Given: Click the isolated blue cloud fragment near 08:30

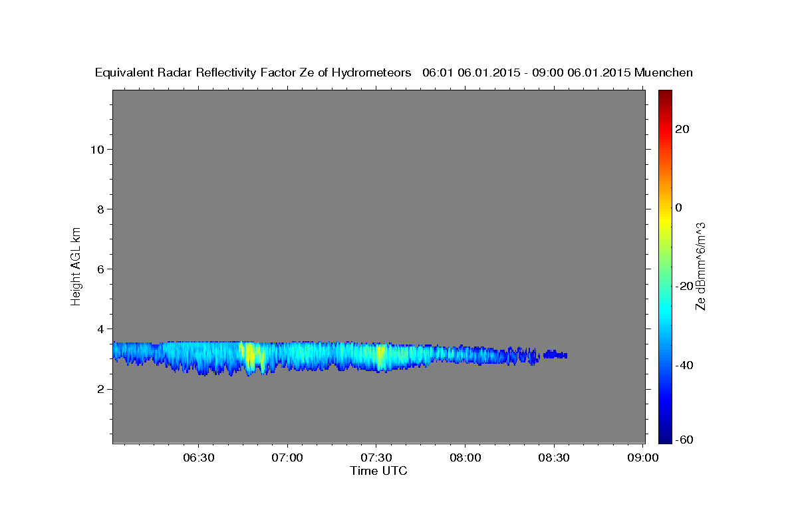Looking at the screenshot, I should [x=555, y=354].
